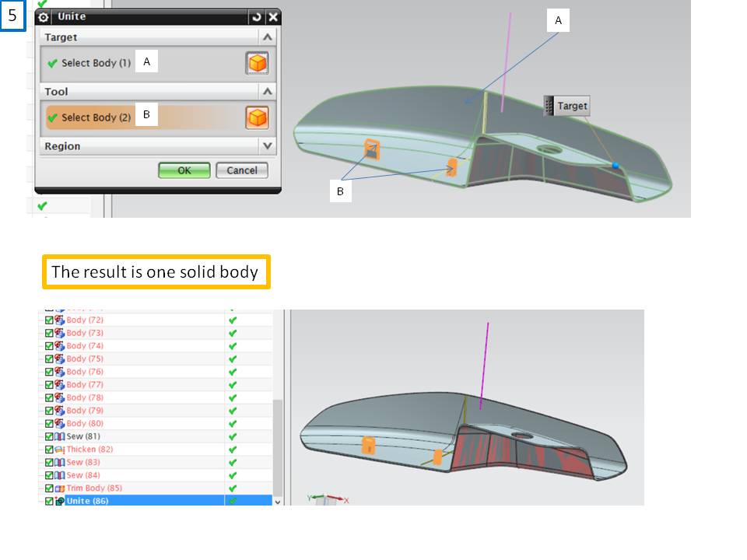
Task: Click the green checkmark beside Select Body (1)
Action: point(52,63)
